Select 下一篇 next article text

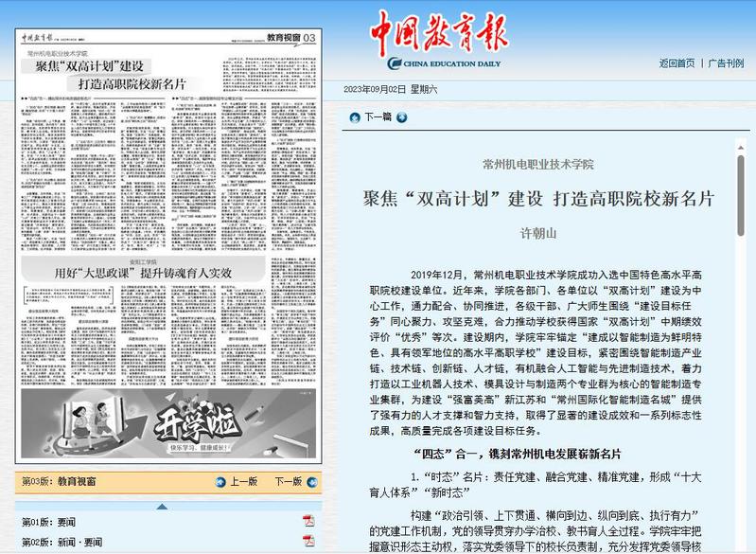378,118
